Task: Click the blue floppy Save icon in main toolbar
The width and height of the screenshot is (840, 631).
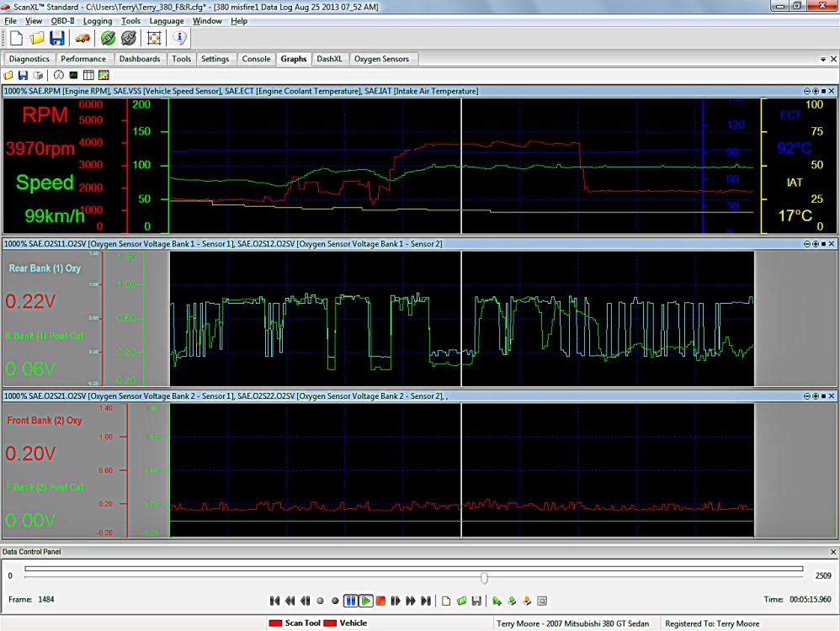Action: [x=57, y=38]
